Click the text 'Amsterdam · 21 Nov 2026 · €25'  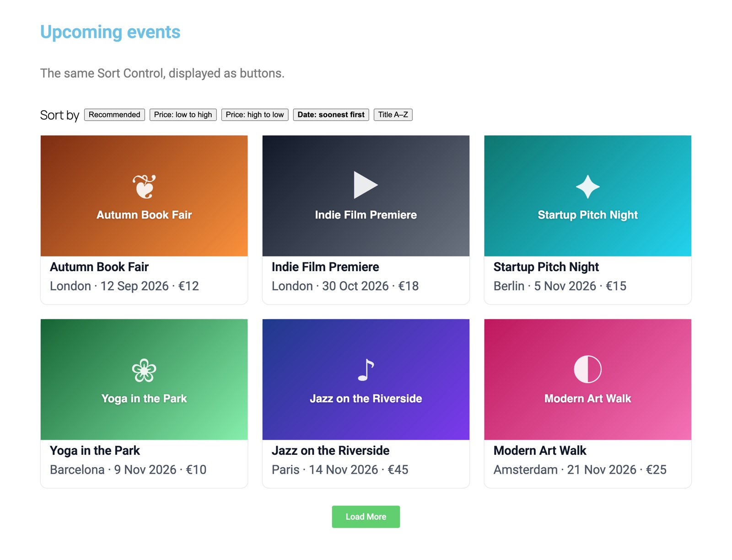tap(580, 470)
